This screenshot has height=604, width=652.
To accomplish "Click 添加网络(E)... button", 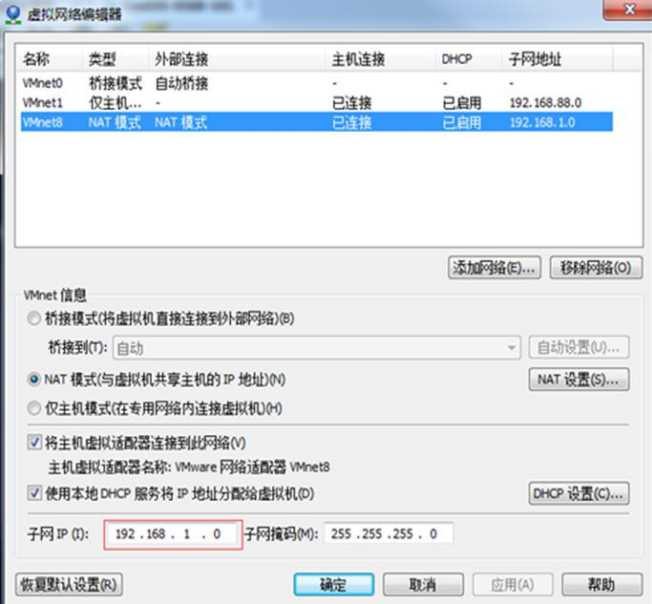I will 494,267.
